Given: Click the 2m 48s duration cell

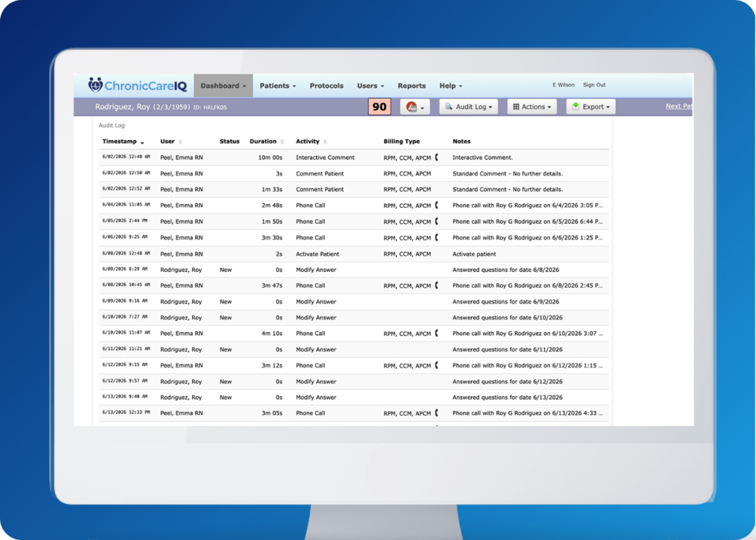Looking at the screenshot, I should (272, 205).
